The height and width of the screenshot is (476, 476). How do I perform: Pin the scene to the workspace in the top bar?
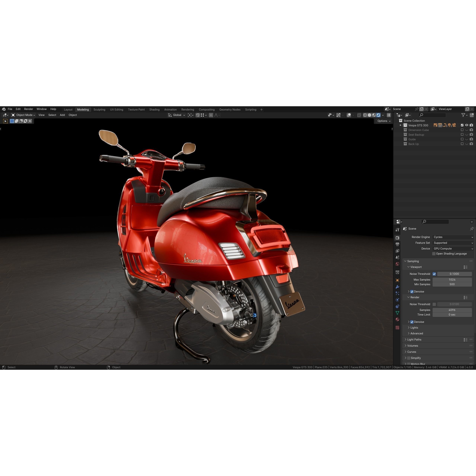click(416, 109)
